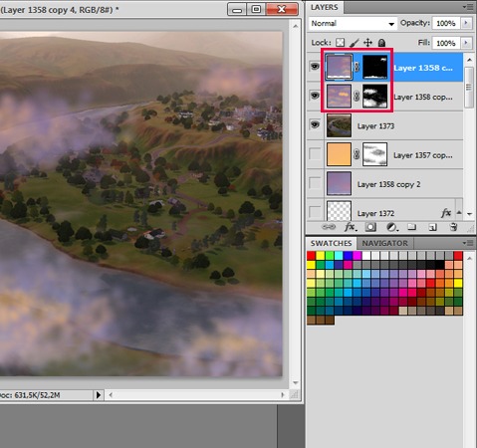Screen dimensions: 477x448
Task: Click the document horizontal scroll right arrow
Action: point(283,395)
